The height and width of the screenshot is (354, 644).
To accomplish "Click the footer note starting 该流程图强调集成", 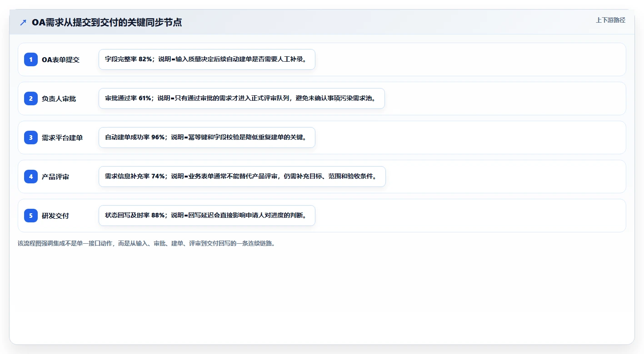I will 146,243.
